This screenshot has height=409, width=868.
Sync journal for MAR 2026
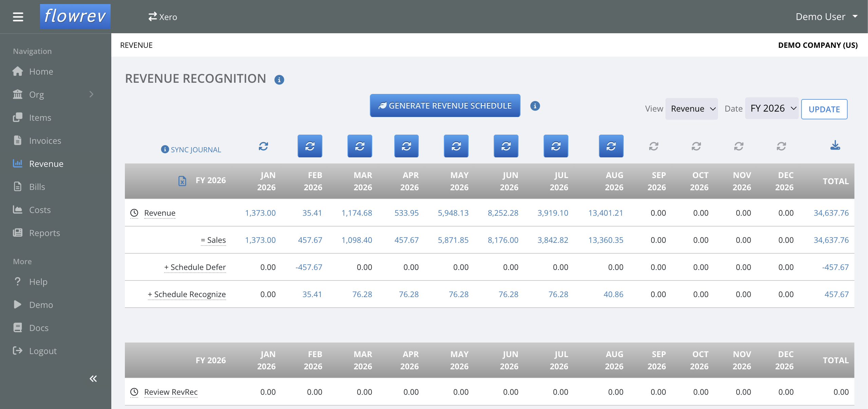(x=360, y=146)
